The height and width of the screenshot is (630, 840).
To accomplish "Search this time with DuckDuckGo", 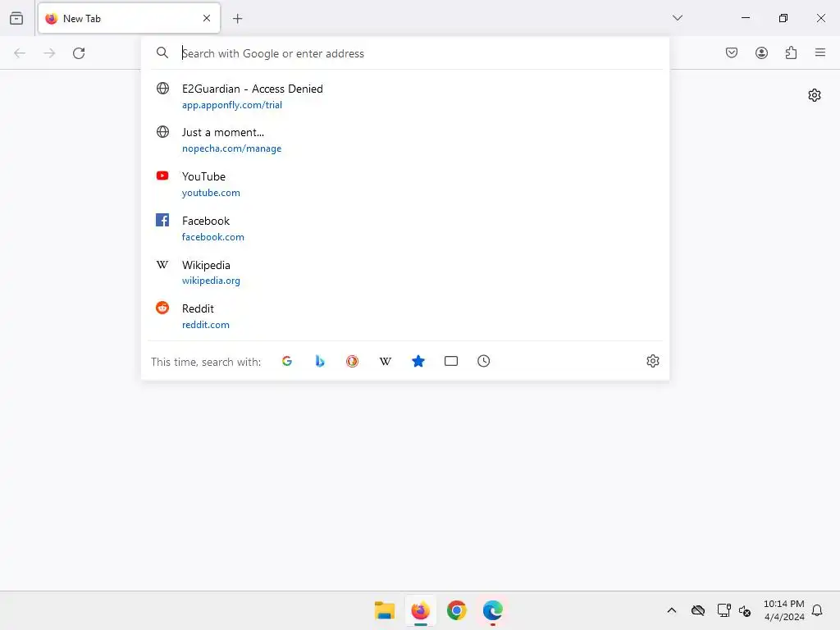I will [353, 361].
